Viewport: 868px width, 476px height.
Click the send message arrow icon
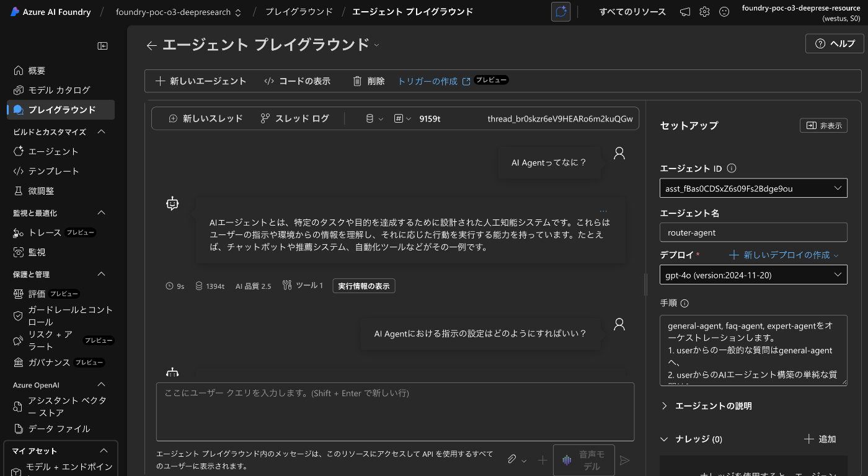[x=625, y=460]
